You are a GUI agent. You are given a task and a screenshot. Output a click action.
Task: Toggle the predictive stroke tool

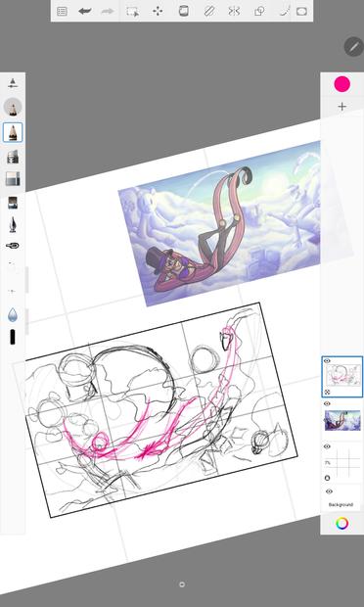tap(284, 11)
